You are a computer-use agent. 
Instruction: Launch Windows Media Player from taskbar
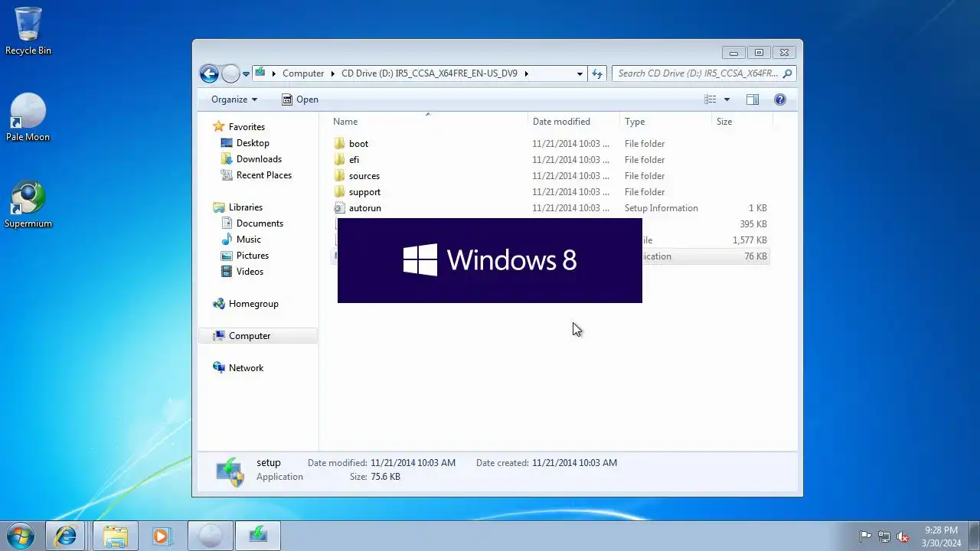pyautogui.click(x=161, y=536)
